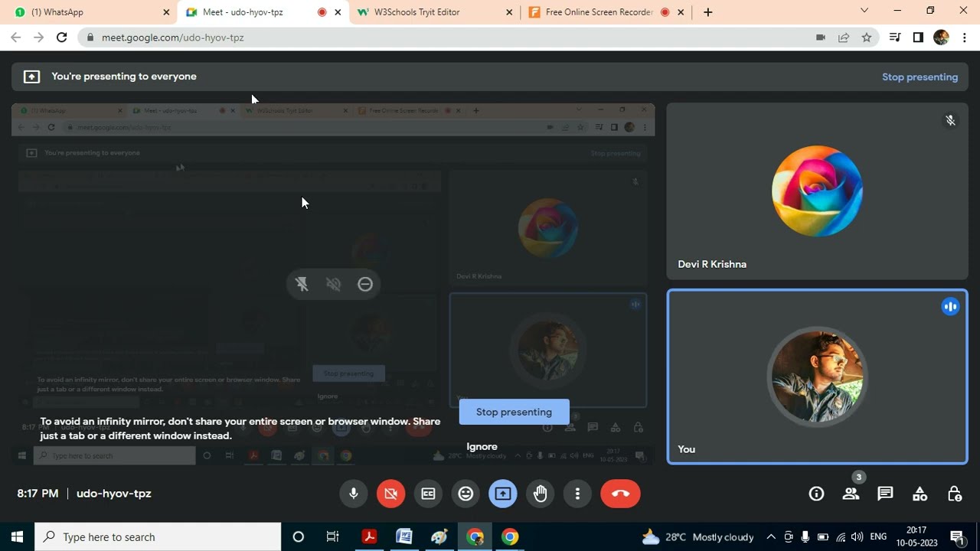Open Chrome profile avatar
Screen dimensions: 980x551
941,37
